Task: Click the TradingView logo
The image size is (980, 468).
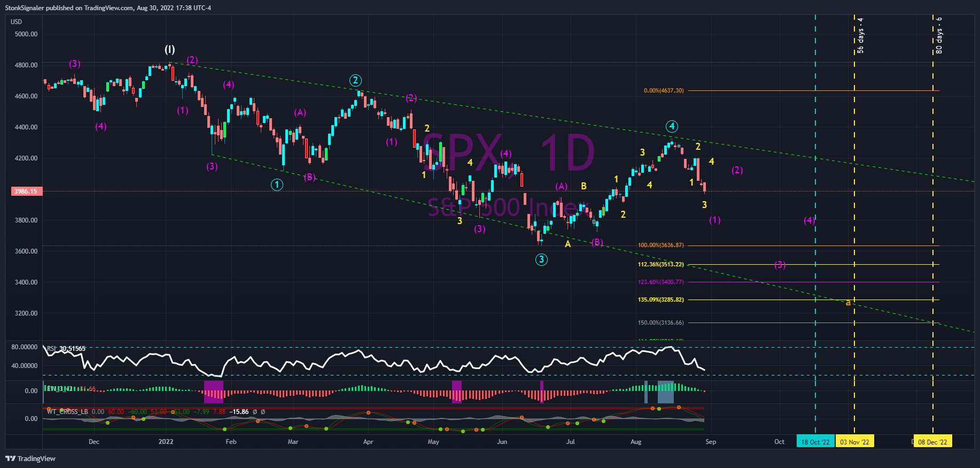Action: [x=30, y=458]
